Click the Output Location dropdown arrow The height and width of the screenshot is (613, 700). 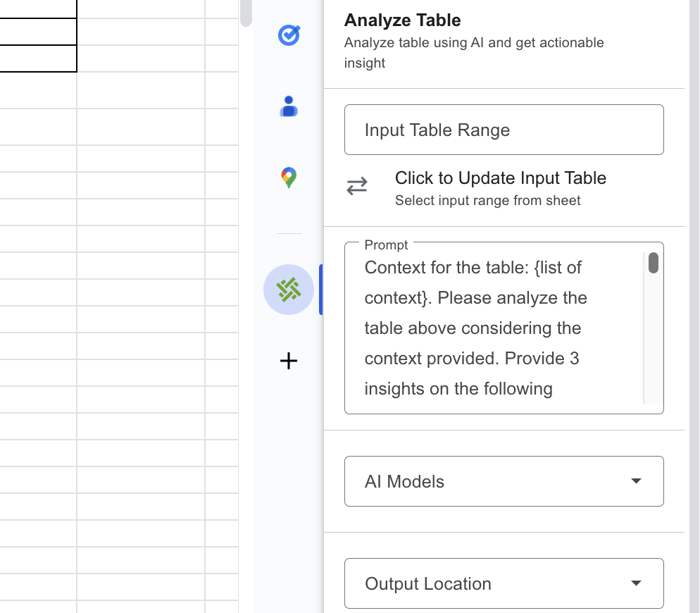636,583
